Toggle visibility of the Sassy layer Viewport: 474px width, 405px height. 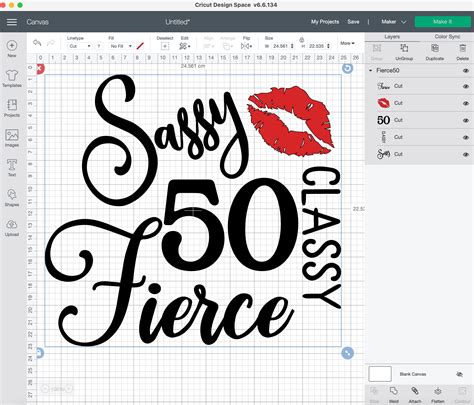click(466, 154)
